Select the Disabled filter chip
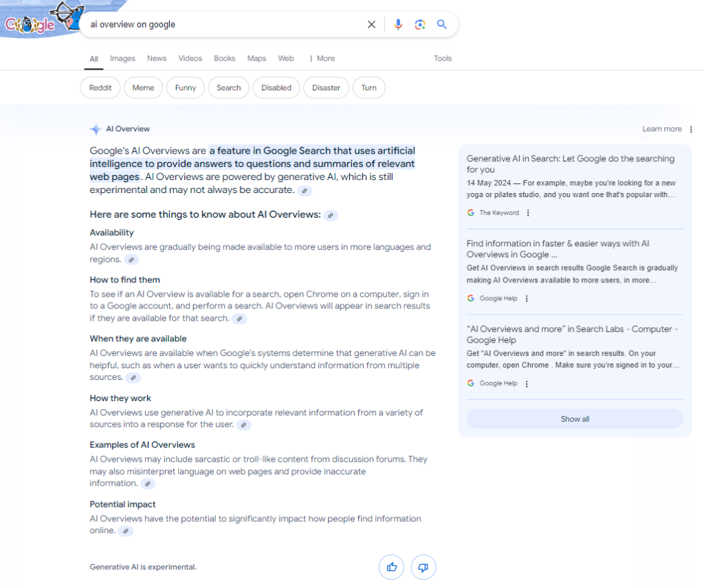Screen dimensions: 704x588 [276, 88]
